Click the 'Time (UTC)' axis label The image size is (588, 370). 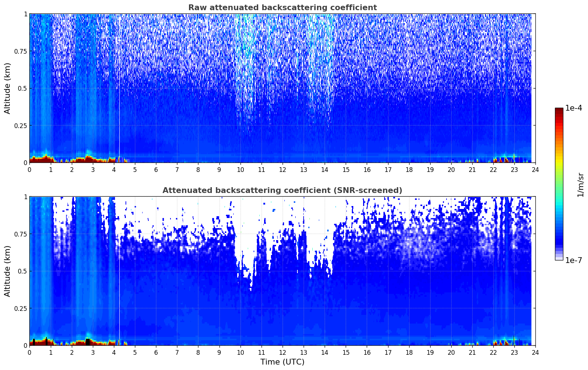pos(282,362)
